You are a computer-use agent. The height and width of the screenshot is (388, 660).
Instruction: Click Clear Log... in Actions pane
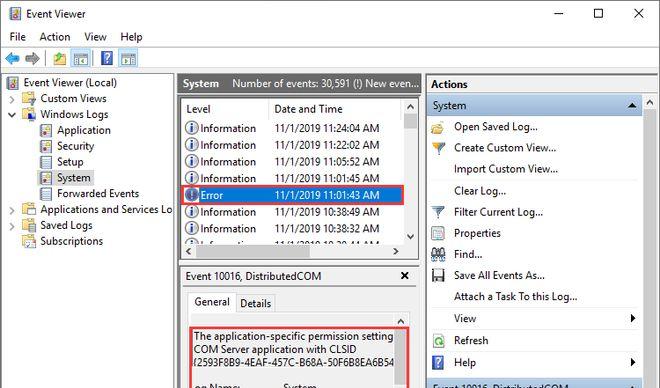coord(480,191)
